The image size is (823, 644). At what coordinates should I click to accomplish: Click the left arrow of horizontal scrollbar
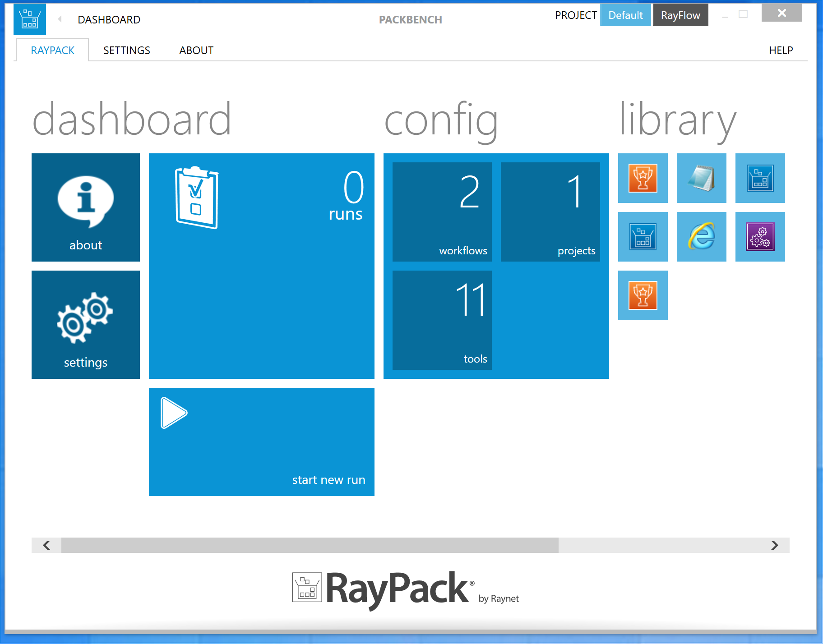[46, 545]
